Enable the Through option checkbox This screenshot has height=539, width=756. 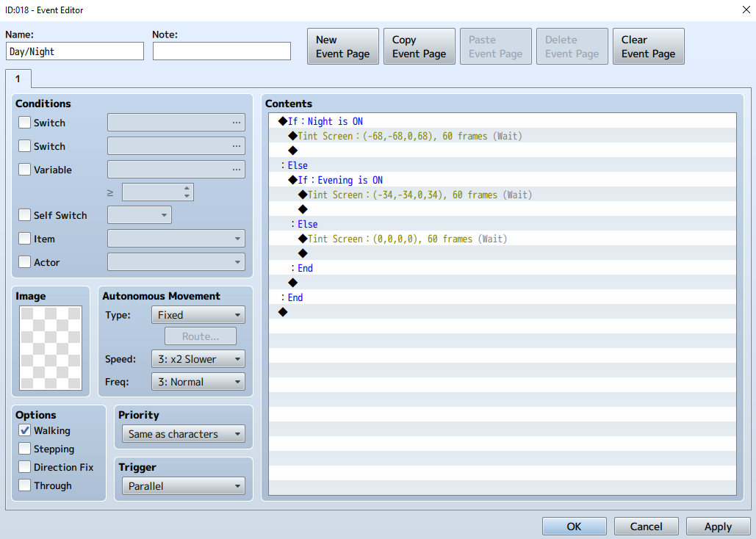(24, 485)
